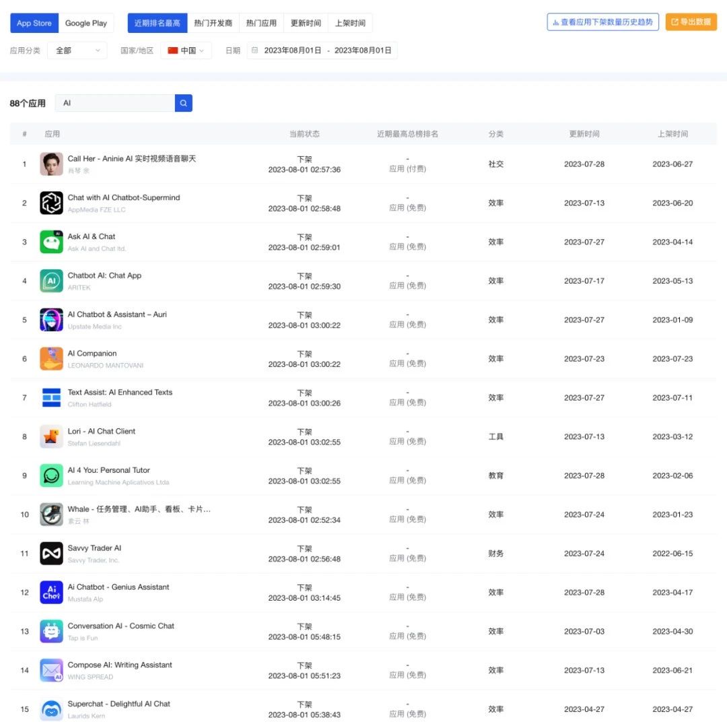Open AI Chatbot & Assistant – Auri title

(x=117, y=315)
